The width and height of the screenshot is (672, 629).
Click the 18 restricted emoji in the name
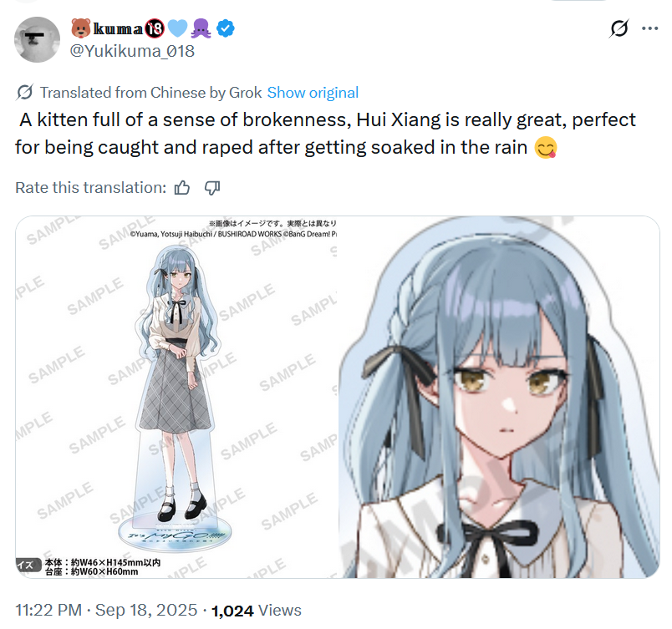pyautogui.click(x=155, y=28)
